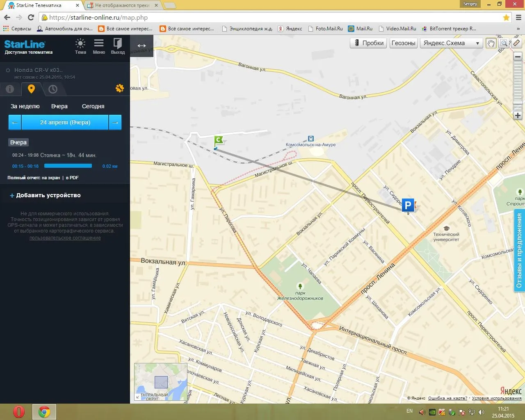The width and height of the screenshot is (525, 420).
Task: Open the Меню hamburger icon
Action: pyautogui.click(x=98, y=43)
